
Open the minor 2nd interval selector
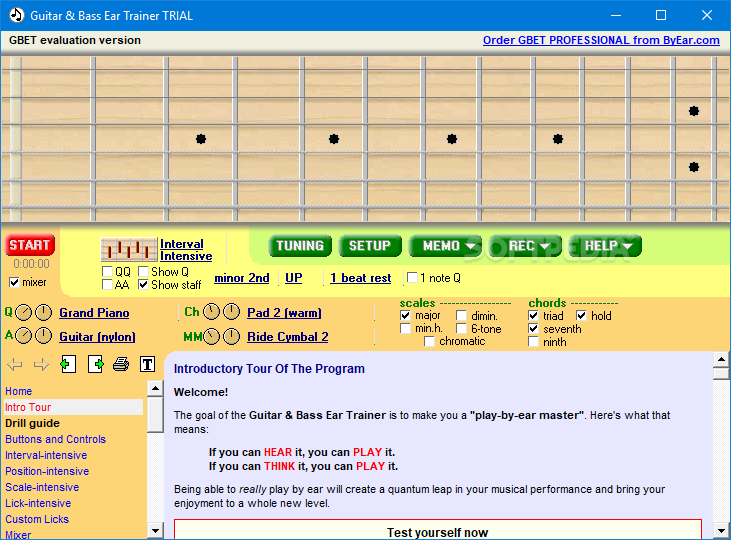241,278
